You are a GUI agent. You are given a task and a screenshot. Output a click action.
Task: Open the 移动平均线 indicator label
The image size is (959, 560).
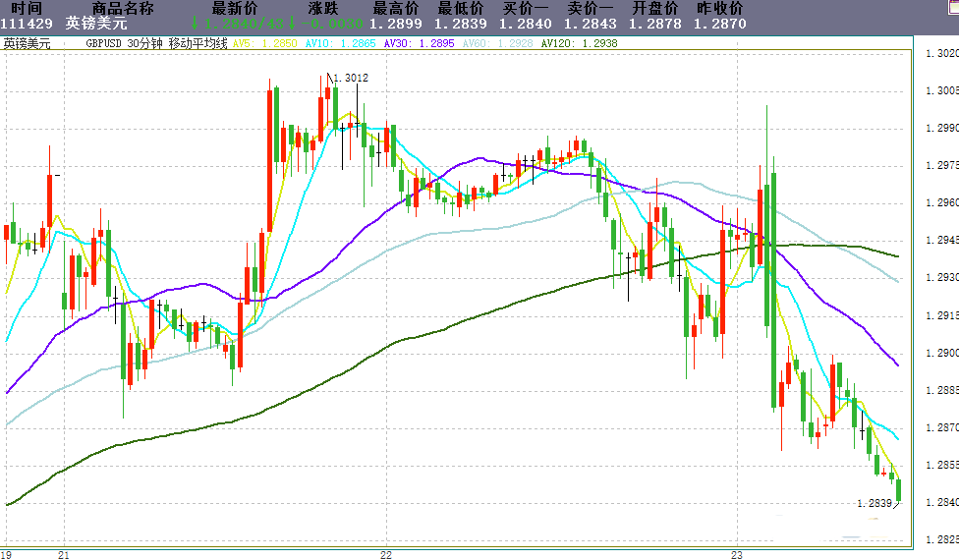(x=197, y=43)
